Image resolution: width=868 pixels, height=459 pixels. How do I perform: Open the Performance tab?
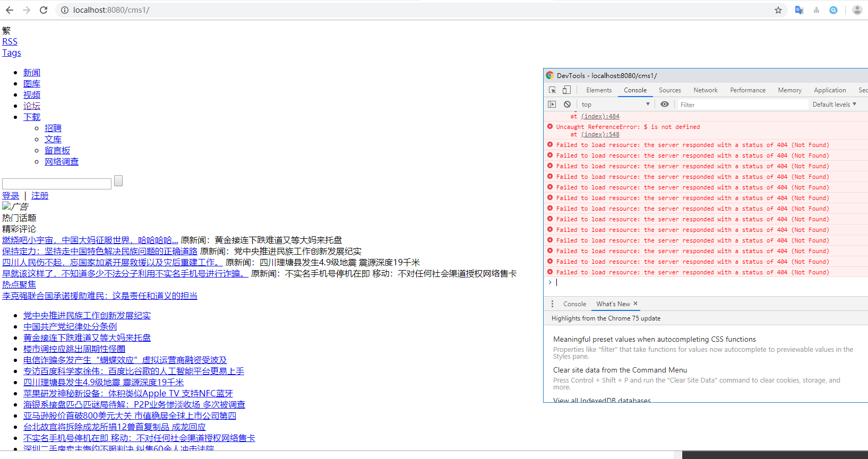pyautogui.click(x=748, y=90)
